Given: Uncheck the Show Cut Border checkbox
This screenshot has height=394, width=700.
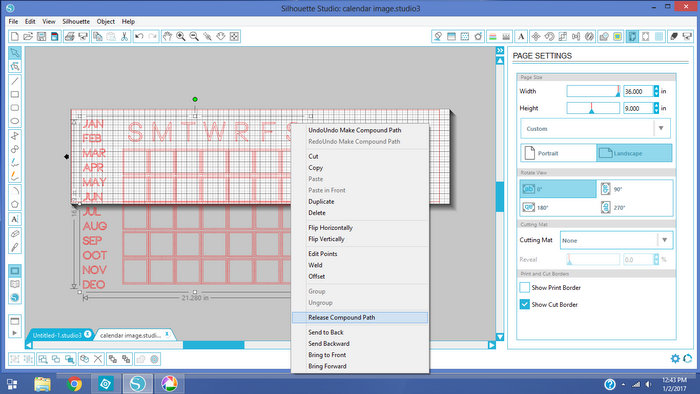Looking at the screenshot, I should click(525, 304).
